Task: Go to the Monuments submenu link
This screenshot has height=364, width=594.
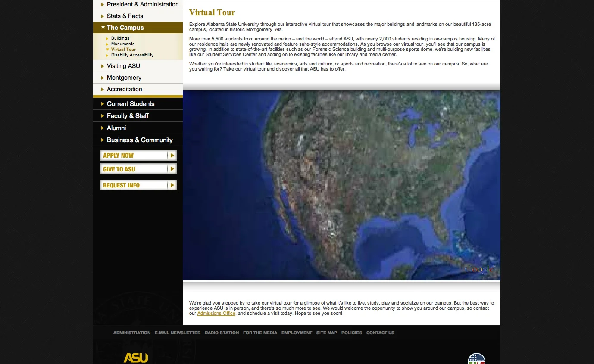Action: [123, 44]
